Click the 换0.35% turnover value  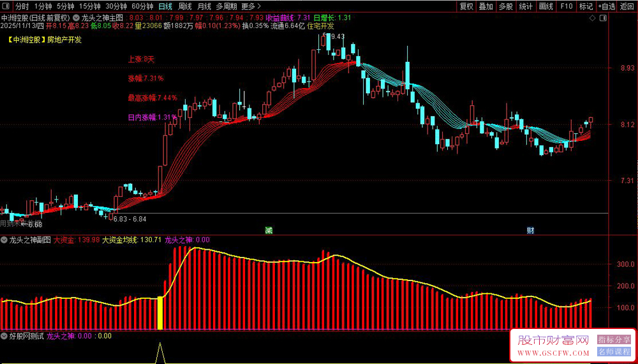[x=255, y=25]
